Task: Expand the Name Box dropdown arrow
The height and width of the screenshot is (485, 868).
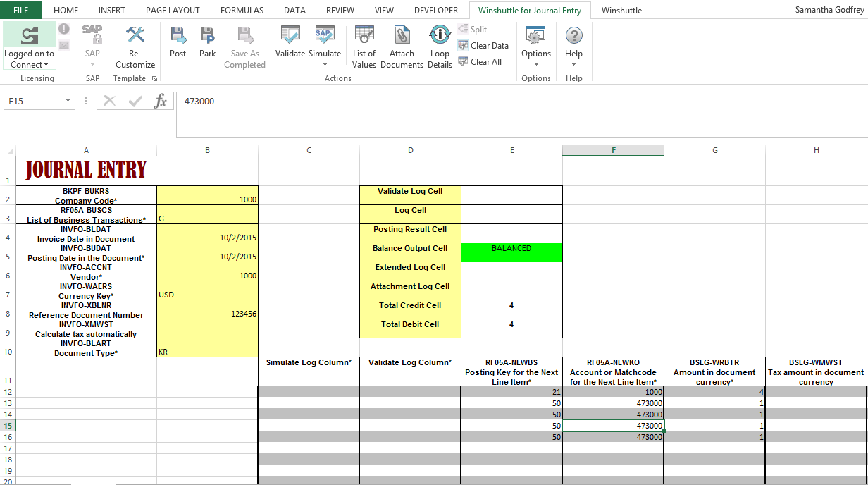Action: point(68,101)
